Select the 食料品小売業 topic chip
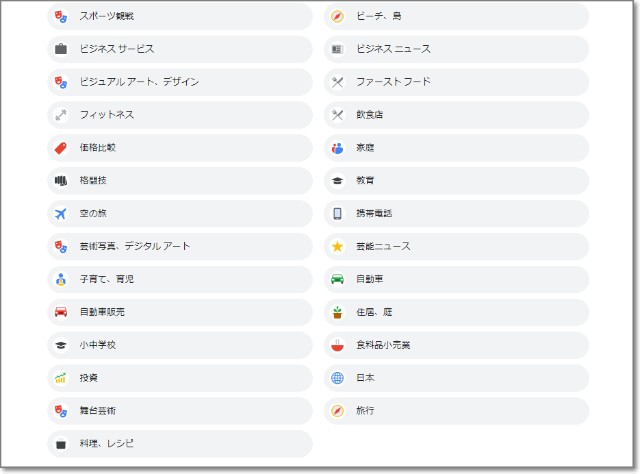Image resolution: width=640 pixels, height=474 pixels. point(456,345)
